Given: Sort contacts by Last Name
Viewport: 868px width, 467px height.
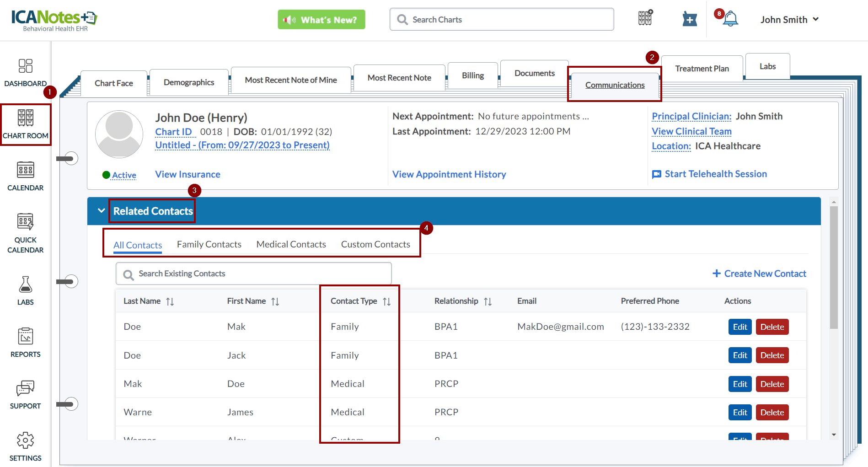Looking at the screenshot, I should click(170, 301).
